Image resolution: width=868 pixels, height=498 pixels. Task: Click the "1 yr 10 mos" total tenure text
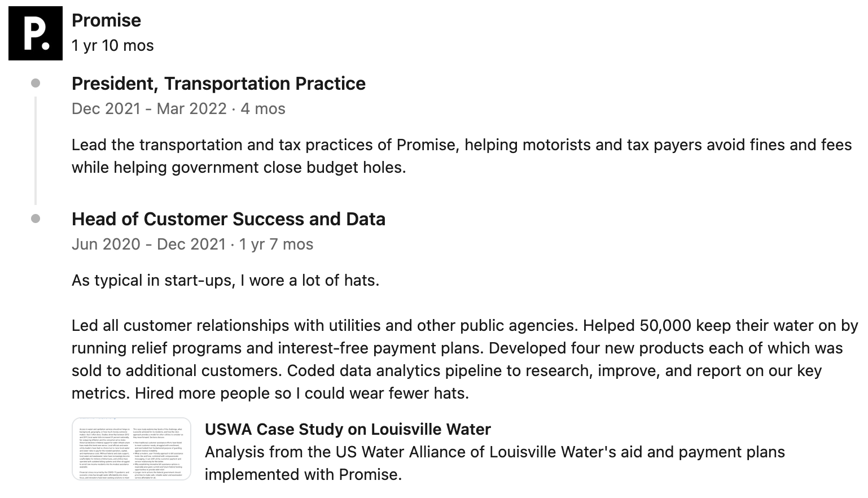tap(112, 46)
